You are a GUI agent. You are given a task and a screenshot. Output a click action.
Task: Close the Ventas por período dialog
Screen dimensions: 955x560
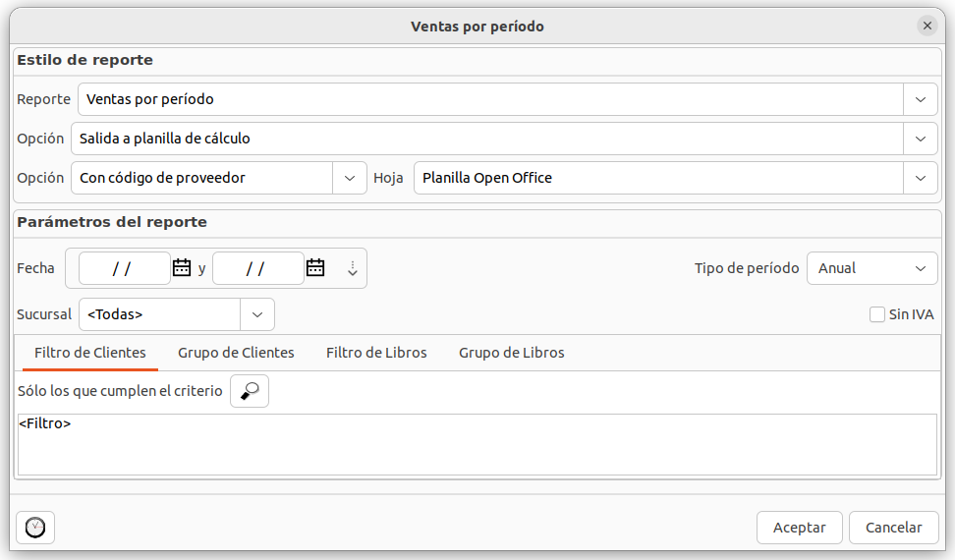click(x=926, y=27)
